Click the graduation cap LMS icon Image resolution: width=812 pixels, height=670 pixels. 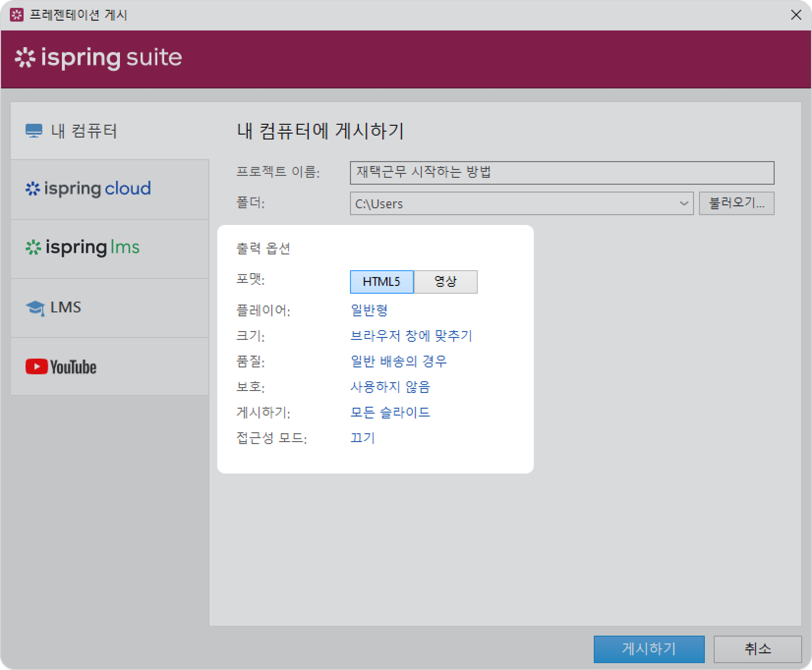[x=35, y=308]
